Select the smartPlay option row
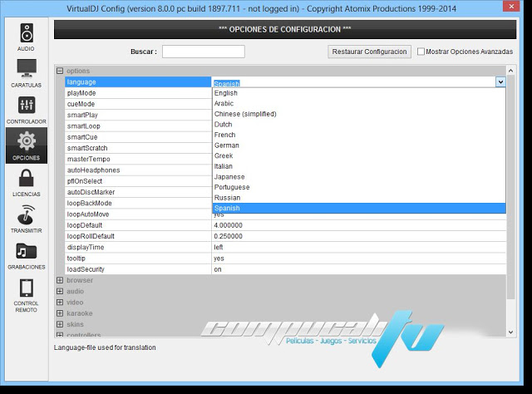 point(138,115)
